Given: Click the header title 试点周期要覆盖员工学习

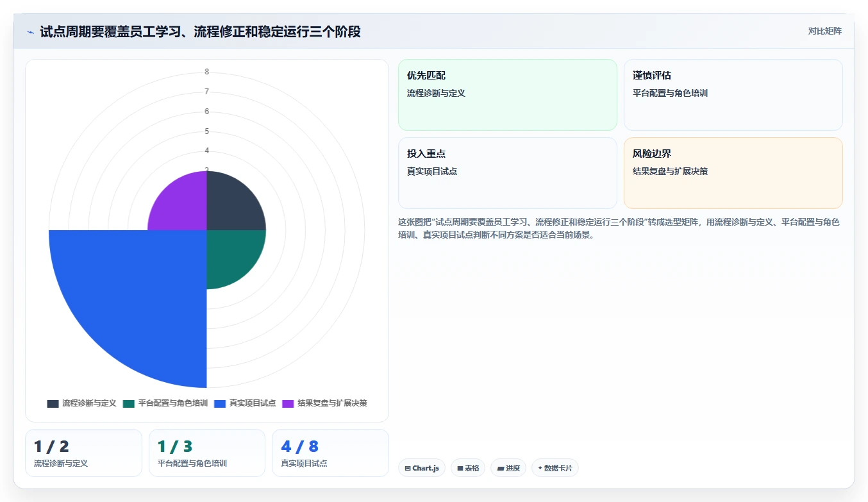Looking at the screenshot, I should [200, 31].
